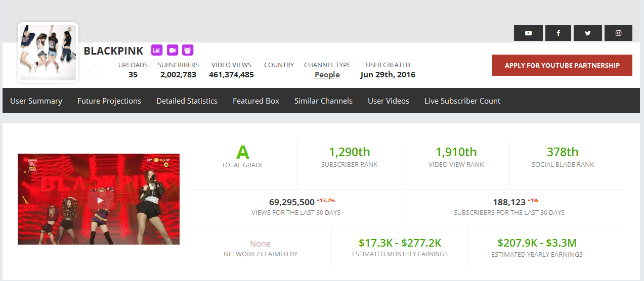Screen dimensions: 644x281
Task: Click the 1% subscribers change indicator
Action: (x=533, y=200)
